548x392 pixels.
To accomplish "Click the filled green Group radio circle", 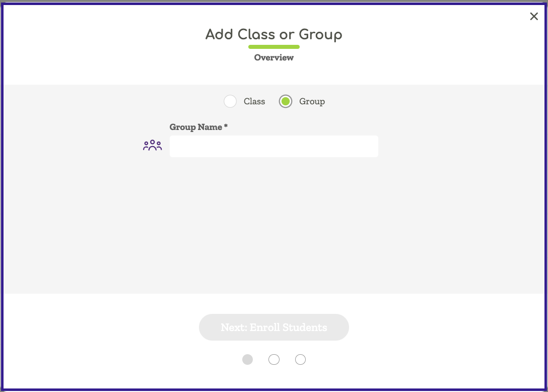I will [x=286, y=101].
